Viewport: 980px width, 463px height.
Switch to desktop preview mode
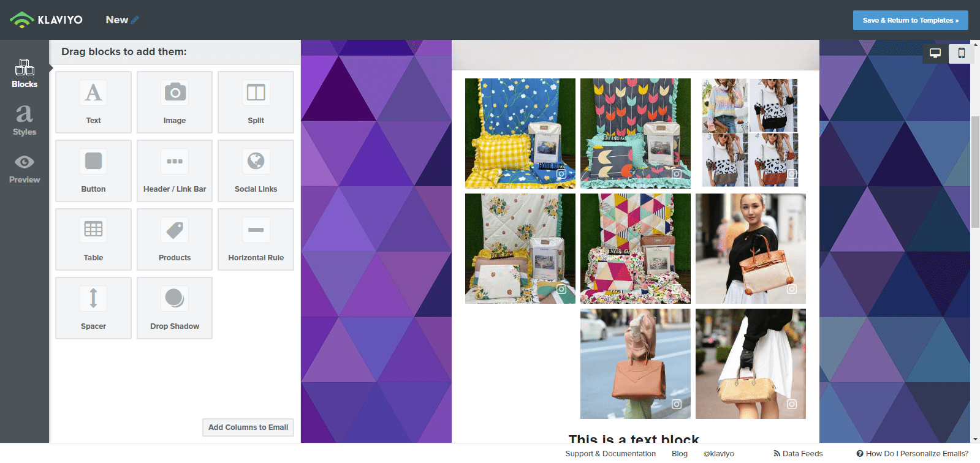click(935, 53)
